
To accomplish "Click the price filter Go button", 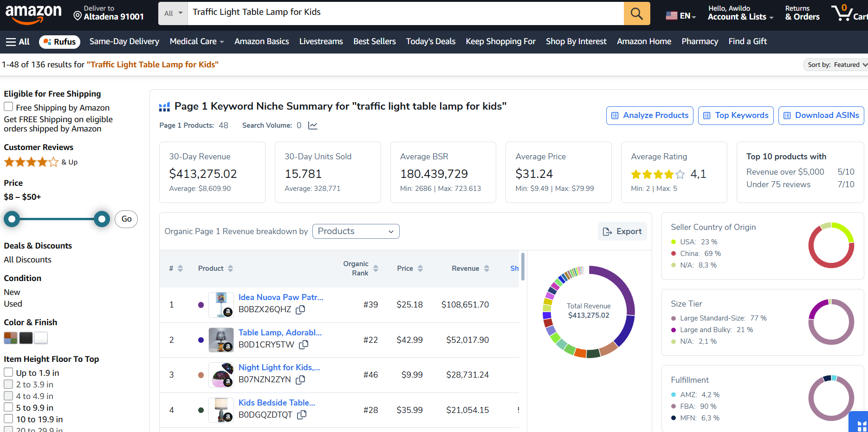I will (127, 219).
